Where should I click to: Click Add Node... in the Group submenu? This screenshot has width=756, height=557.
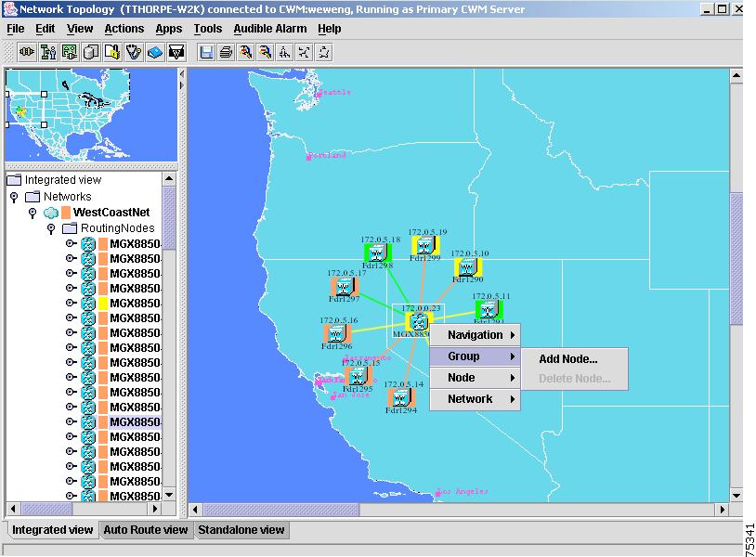[x=568, y=359]
